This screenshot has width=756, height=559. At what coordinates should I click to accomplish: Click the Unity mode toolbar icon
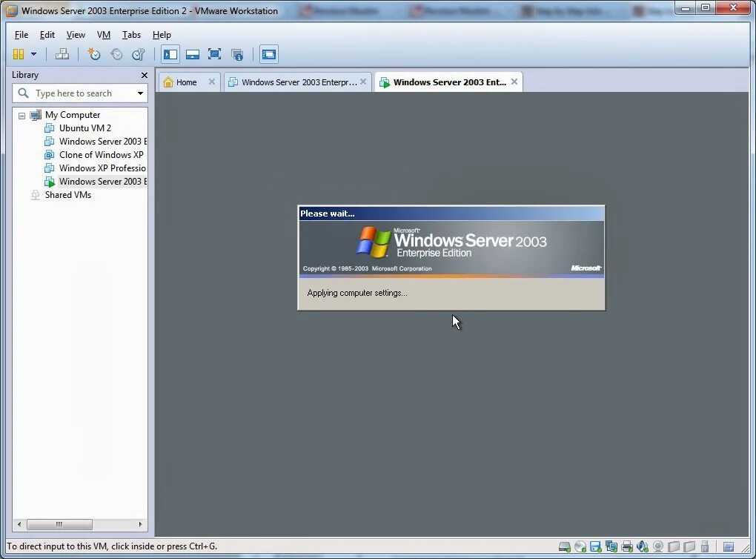[237, 54]
